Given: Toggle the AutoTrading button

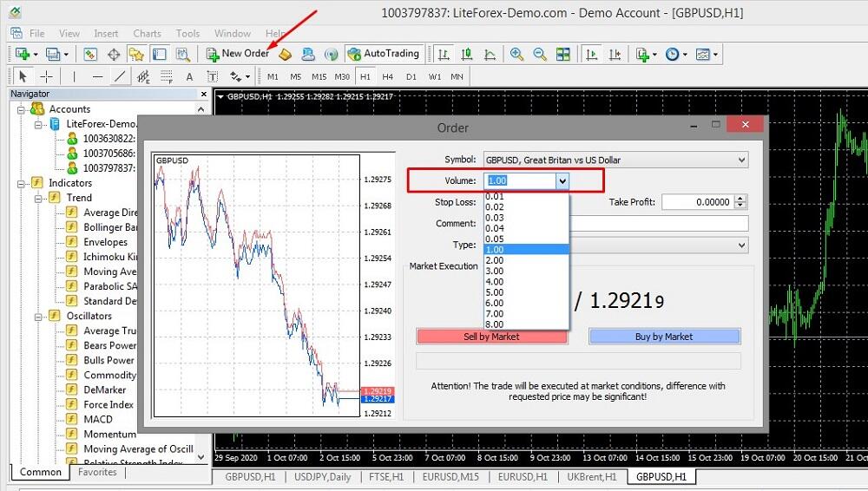Looking at the screenshot, I should [384, 54].
